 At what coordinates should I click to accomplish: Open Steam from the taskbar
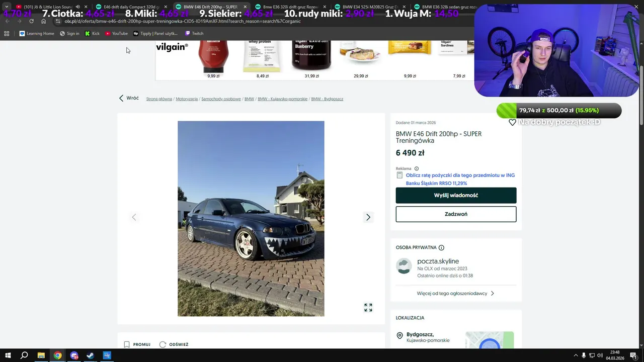pos(91,355)
